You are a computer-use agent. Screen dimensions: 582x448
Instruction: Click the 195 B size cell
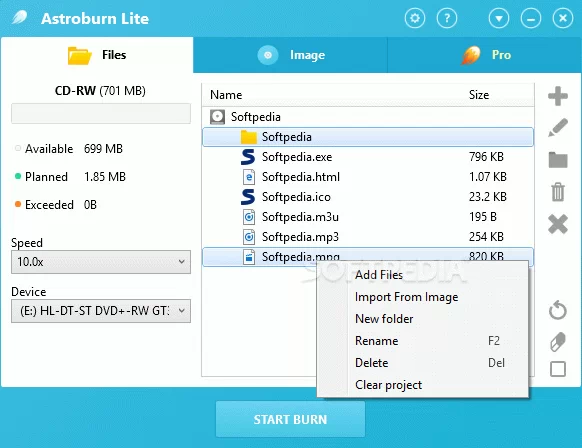click(483, 217)
